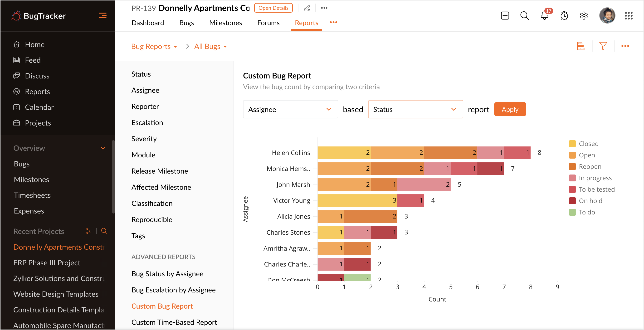
Task: Open the apps grid launcher
Action: (629, 16)
